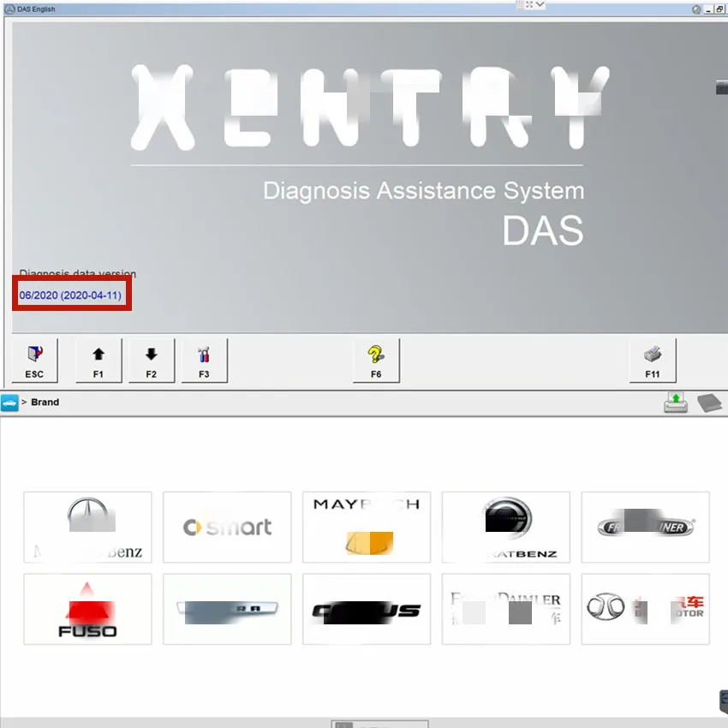
Task: Open the 06/2020 diagnosis data version link
Action: point(69,295)
